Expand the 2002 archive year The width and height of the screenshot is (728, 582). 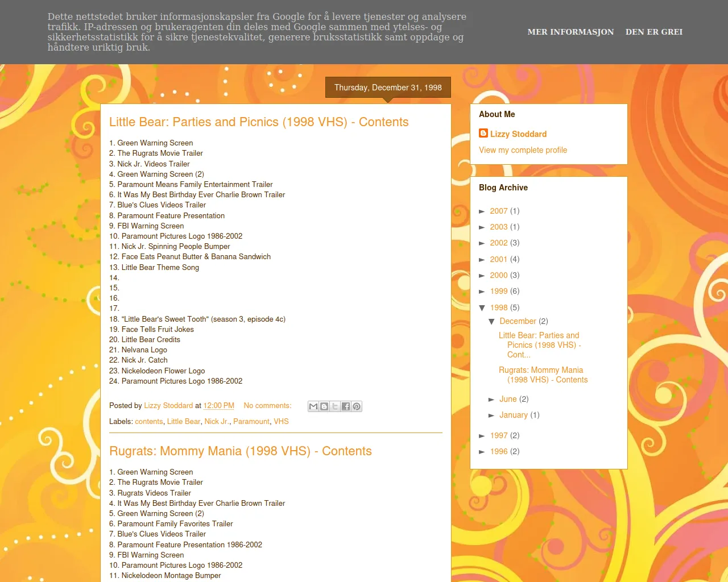482,243
